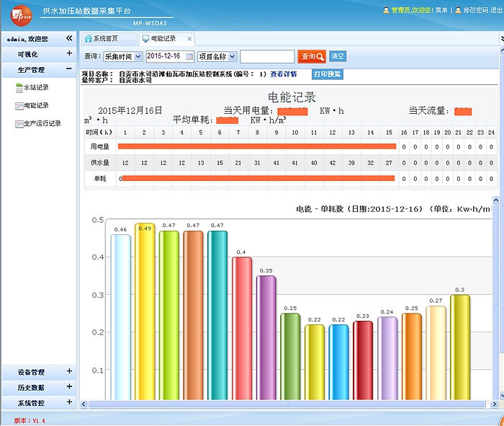Open the 项目名称 dropdown
The image size is (504, 426).
click(x=217, y=56)
